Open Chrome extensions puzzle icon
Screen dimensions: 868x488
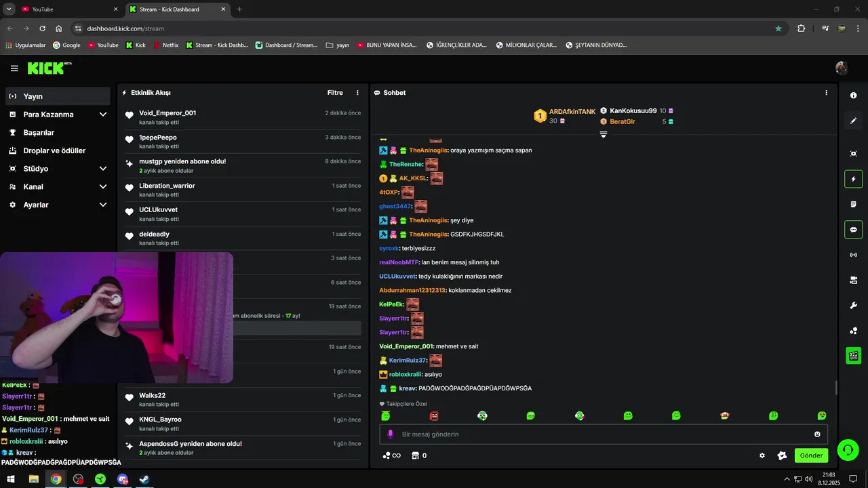pos(802,28)
